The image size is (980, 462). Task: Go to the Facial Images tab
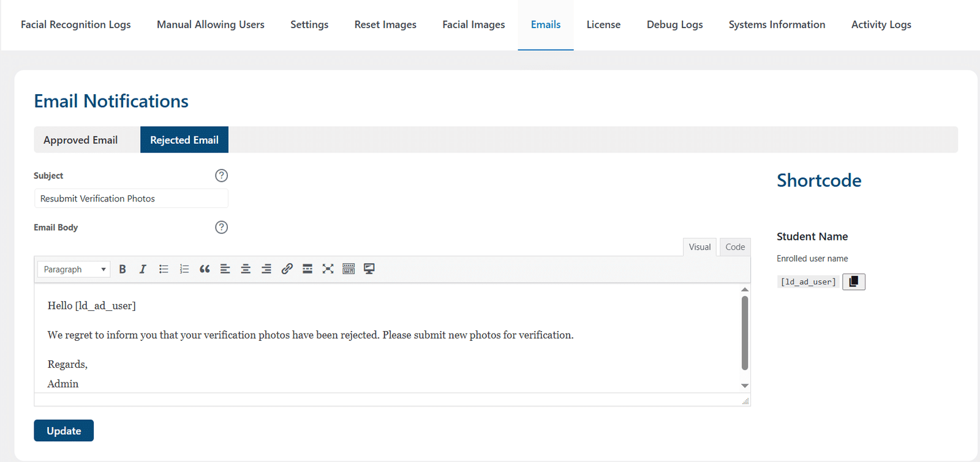coord(474,24)
